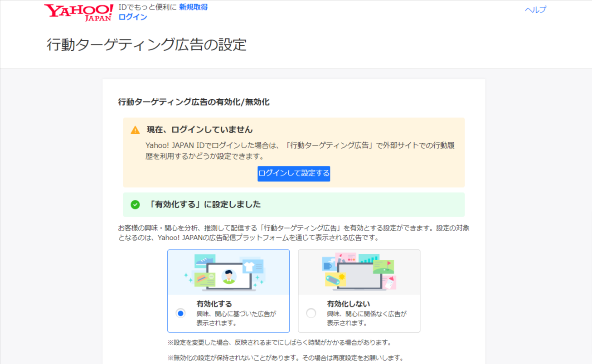
Task: Select the 有効化する radio button
Action: tap(180, 313)
